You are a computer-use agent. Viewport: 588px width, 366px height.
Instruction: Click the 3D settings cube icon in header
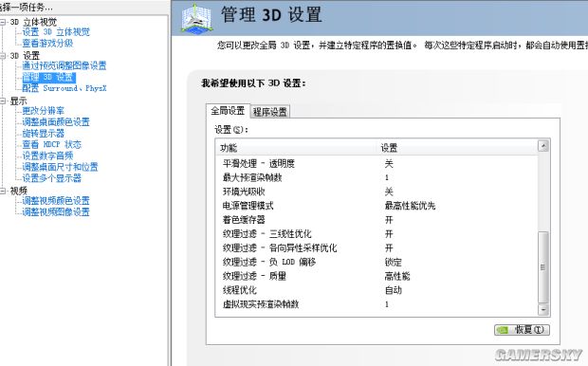(197, 18)
